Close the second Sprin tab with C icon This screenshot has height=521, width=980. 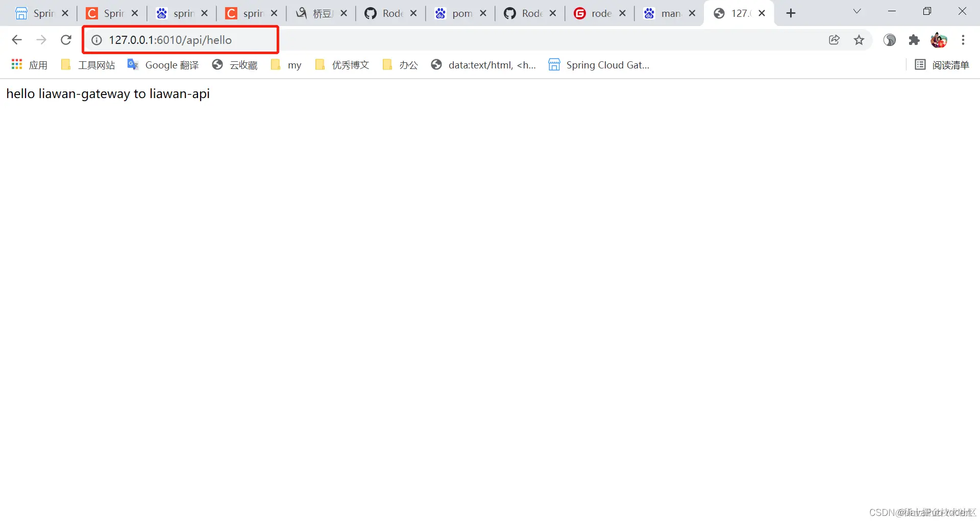[135, 13]
